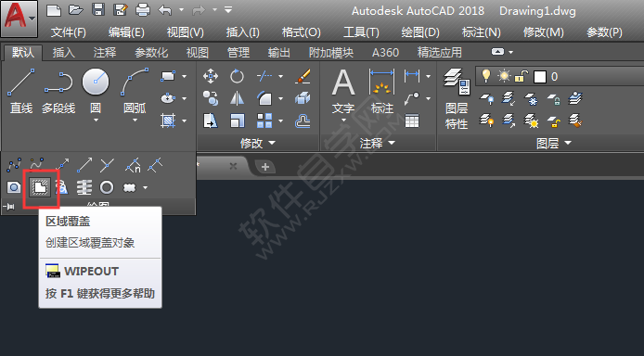Select the Line (直线) tool
This screenshot has height=356, width=644.
pyautogui.click(x=21, y=91)
